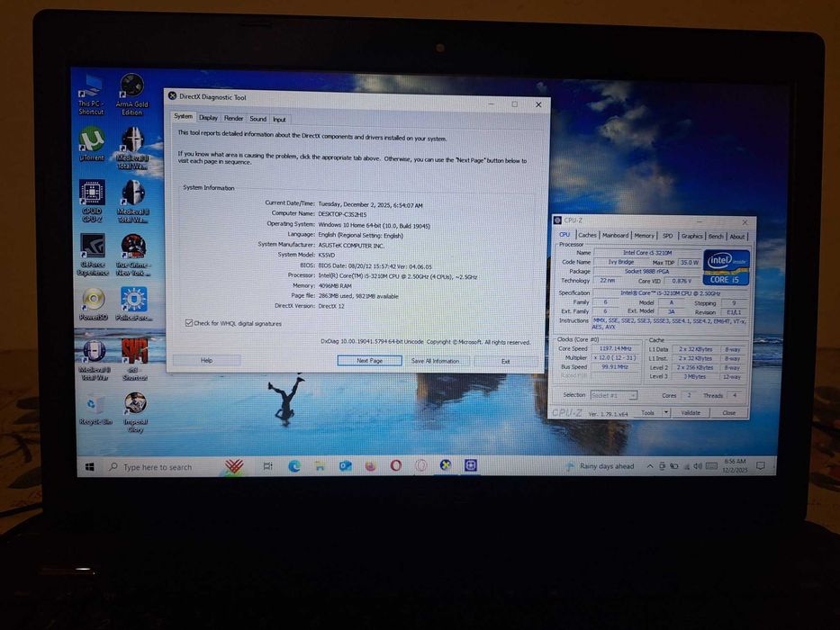
Task: Launch the Imperial Glory desktop icon
Action: pos(135,412)
